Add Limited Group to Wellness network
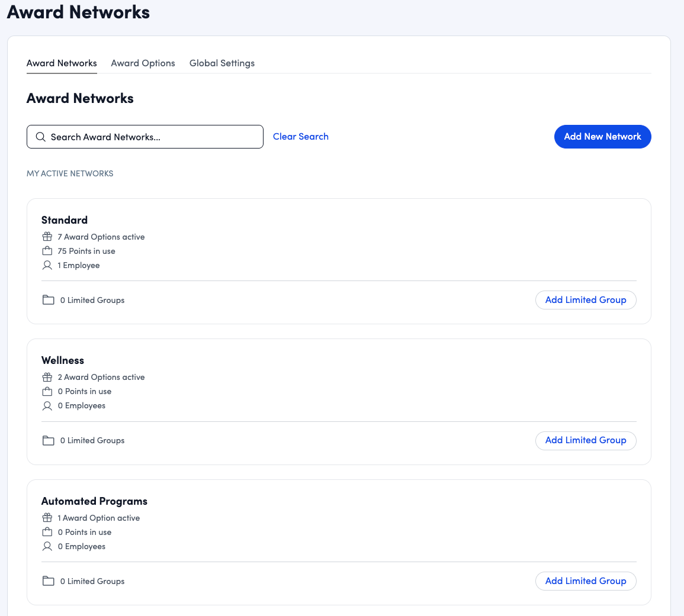Image resolution: width=684 pixels, height=616 pixels. pos(585,440)
